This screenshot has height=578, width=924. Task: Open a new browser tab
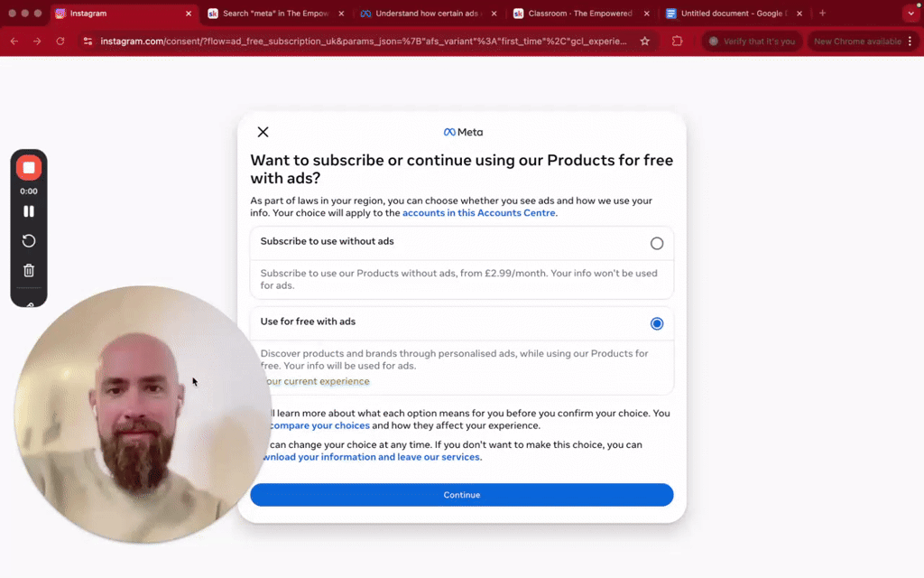(x=822, y=14)
